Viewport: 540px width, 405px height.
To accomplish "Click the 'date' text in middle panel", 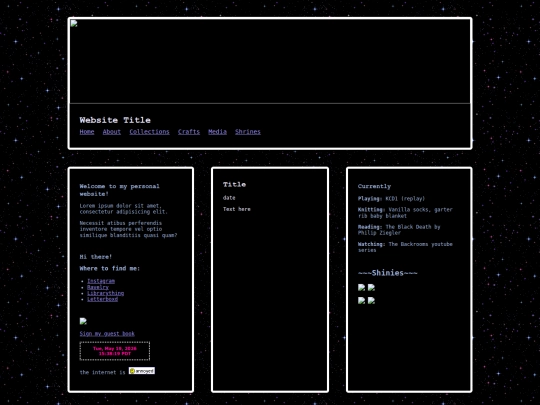I will (x=229, y=198).
